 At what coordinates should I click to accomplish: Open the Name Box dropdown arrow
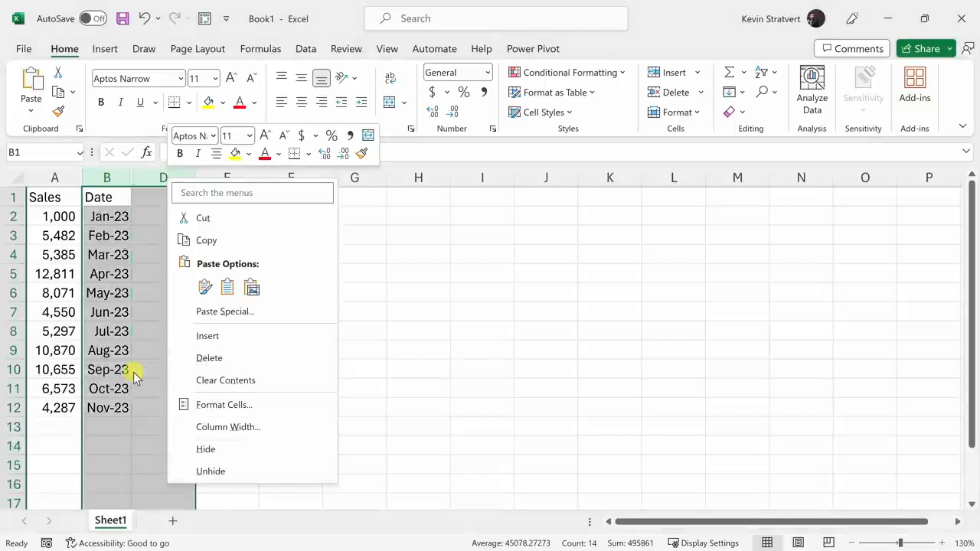coord(80,152)
